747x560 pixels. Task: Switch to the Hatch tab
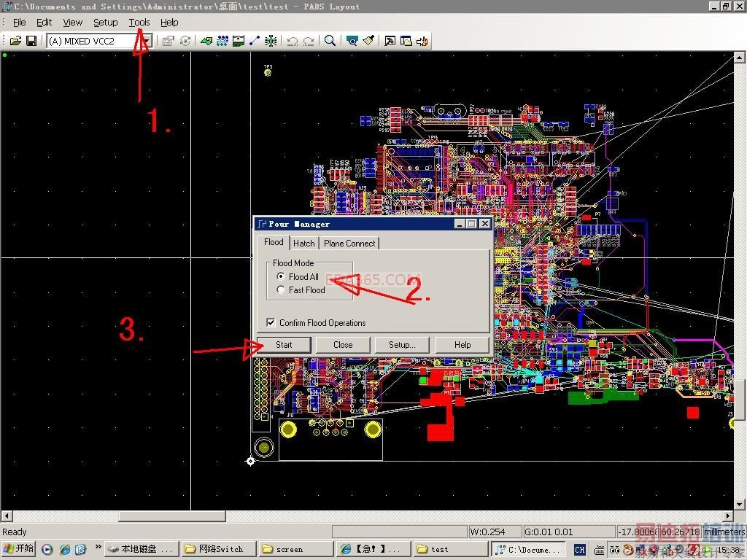pos(303,244)
